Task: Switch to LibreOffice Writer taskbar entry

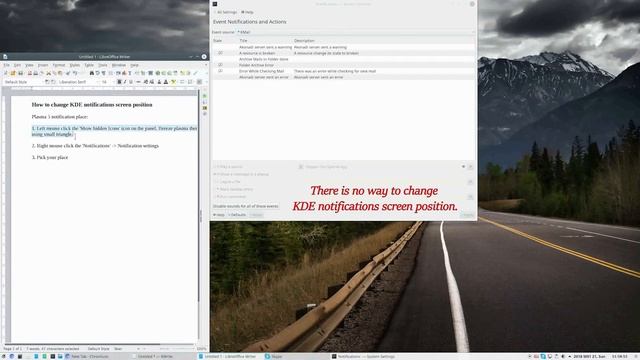Action: (x=230, y=356)
